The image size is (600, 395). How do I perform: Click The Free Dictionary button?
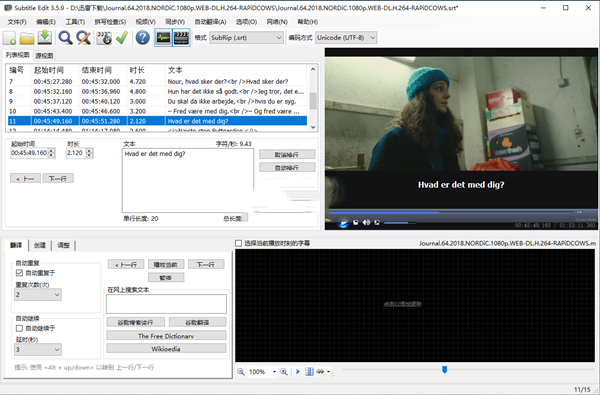tap(166, 336)
